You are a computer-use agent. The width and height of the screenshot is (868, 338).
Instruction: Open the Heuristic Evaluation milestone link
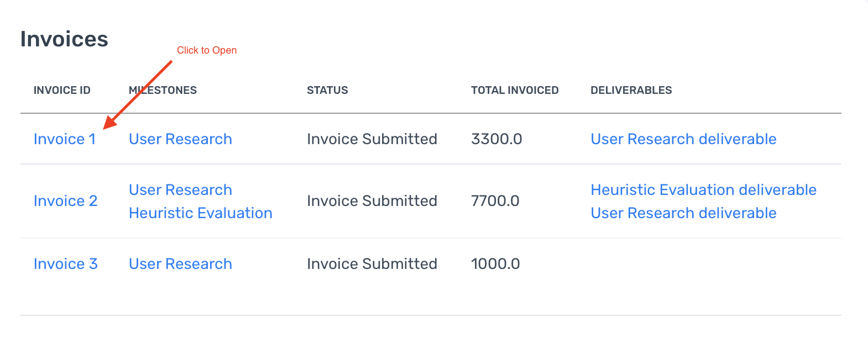pyautogui.click(x=201, y=213)
